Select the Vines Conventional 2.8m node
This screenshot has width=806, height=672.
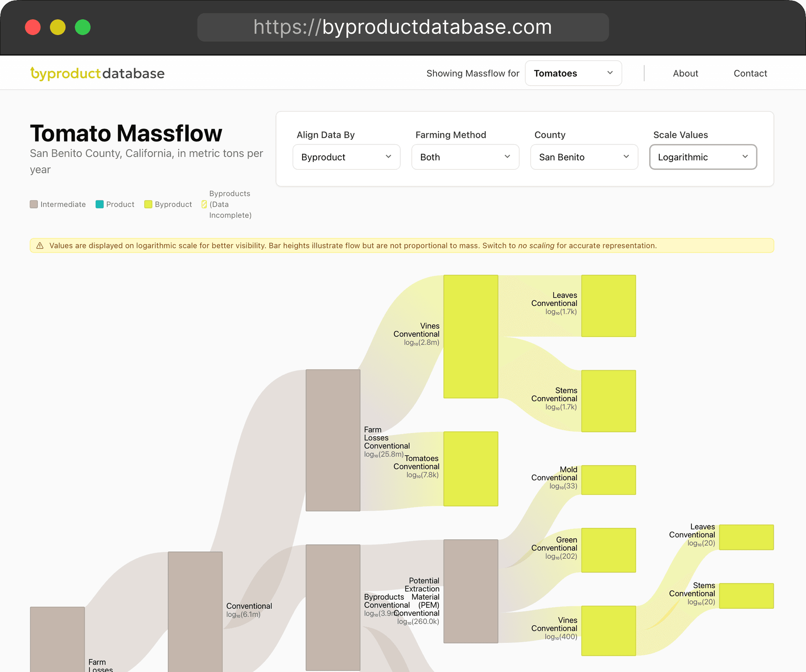(x=471, y=337)
